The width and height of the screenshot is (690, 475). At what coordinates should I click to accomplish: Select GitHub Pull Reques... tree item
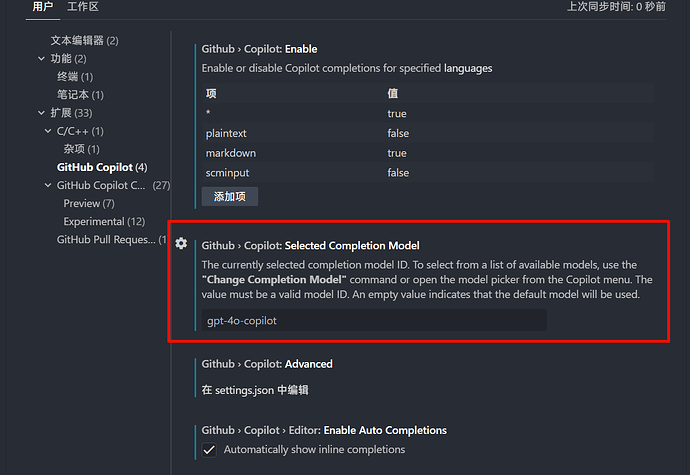pos(112,239)
